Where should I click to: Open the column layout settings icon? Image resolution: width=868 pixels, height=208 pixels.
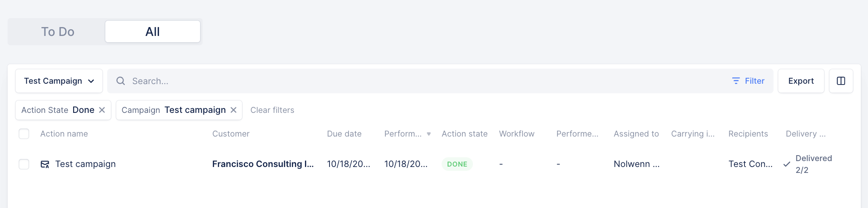coord(841,81)
